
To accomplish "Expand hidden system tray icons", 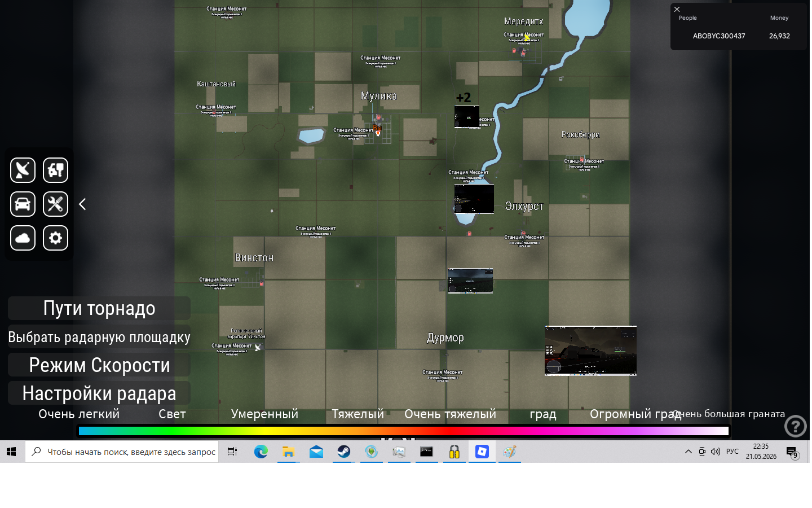I will (x=688, y=452).
